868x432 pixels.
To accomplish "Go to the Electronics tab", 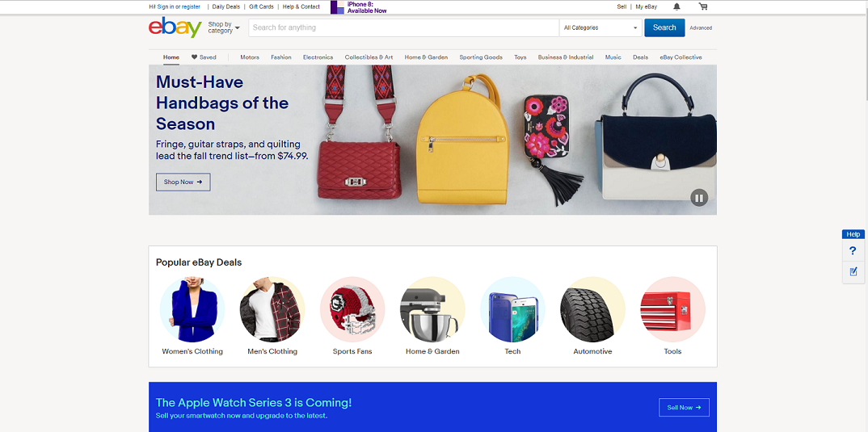I will tap(318, 57).
